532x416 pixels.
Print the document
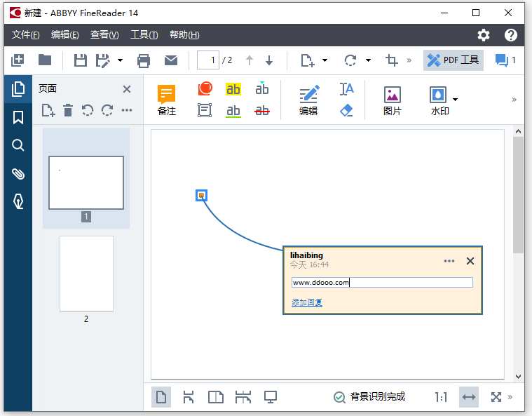(x=144, y=61)
